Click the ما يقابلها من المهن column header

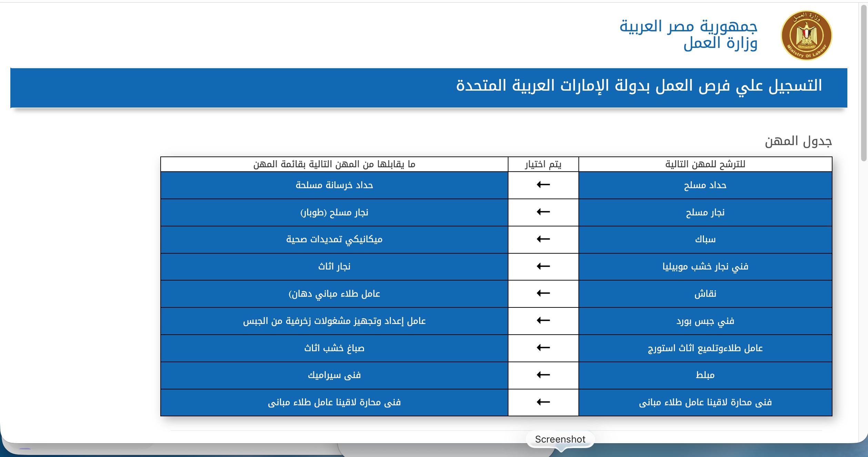pos(334,164)
